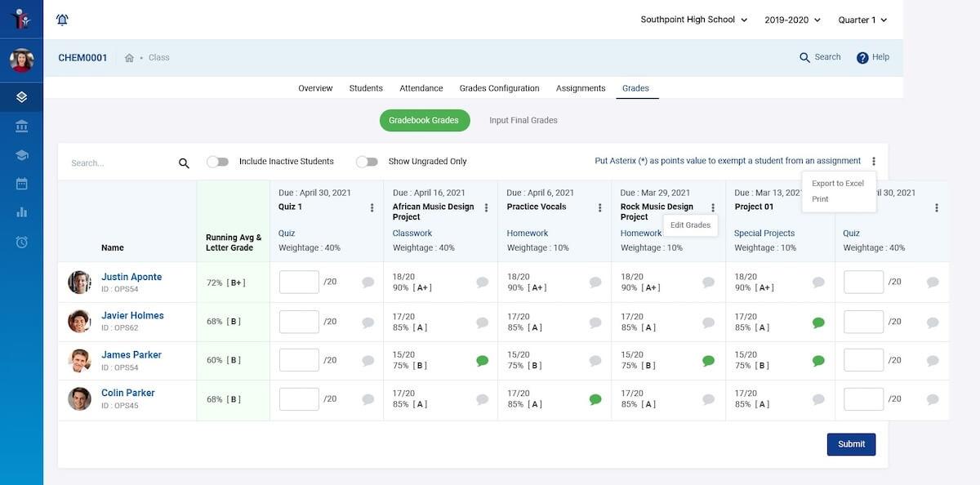Open comment for James Parker Rock Music project
The height and width of the screenshot is (485, 980).
(708, 361)
